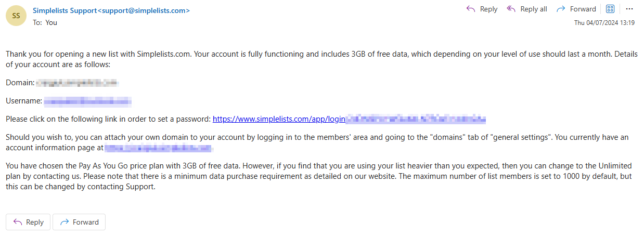Image resolution: width=644 pixels, height=235 pixels.
Task: Open the more actions ellipsis menu
Action: tap(629, 9)
